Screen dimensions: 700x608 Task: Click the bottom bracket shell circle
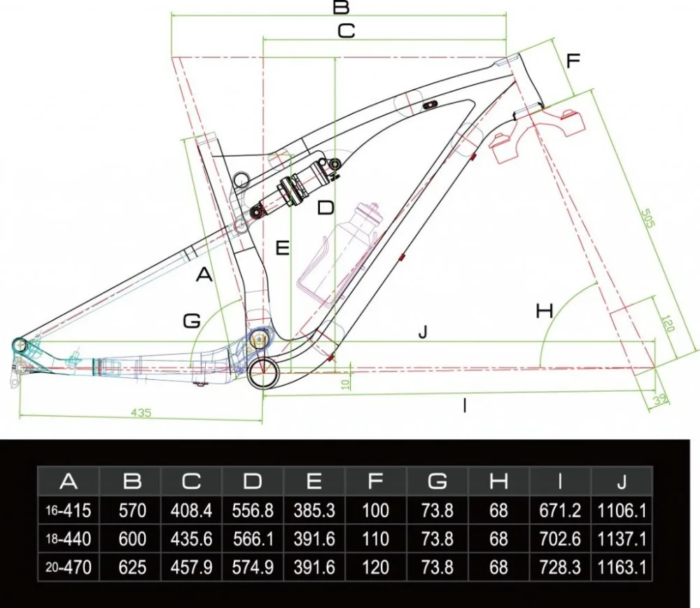(x=264, y=373)
